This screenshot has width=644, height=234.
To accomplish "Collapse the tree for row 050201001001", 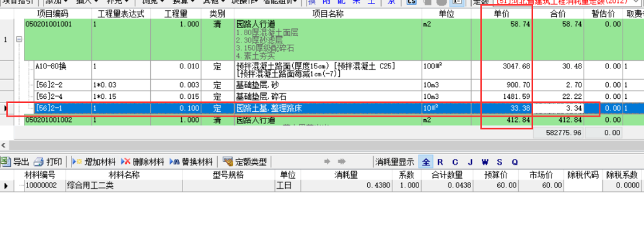I will pos(18,40).
